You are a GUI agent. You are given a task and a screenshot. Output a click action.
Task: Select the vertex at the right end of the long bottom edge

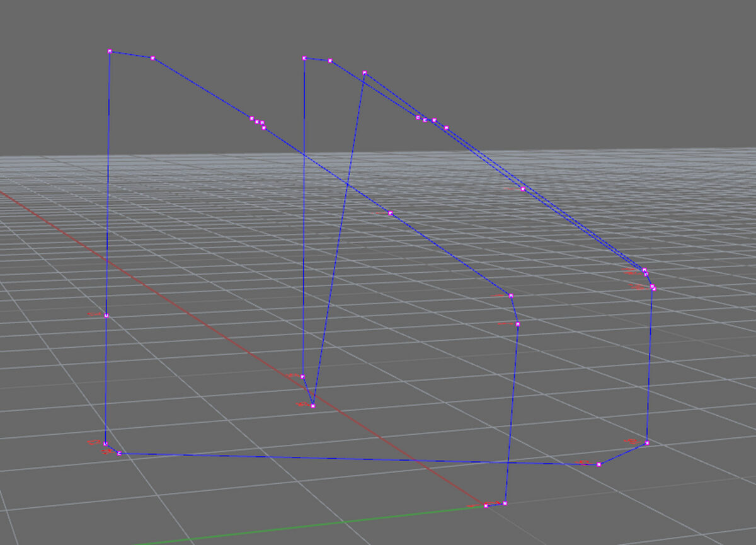pos(598,464)
